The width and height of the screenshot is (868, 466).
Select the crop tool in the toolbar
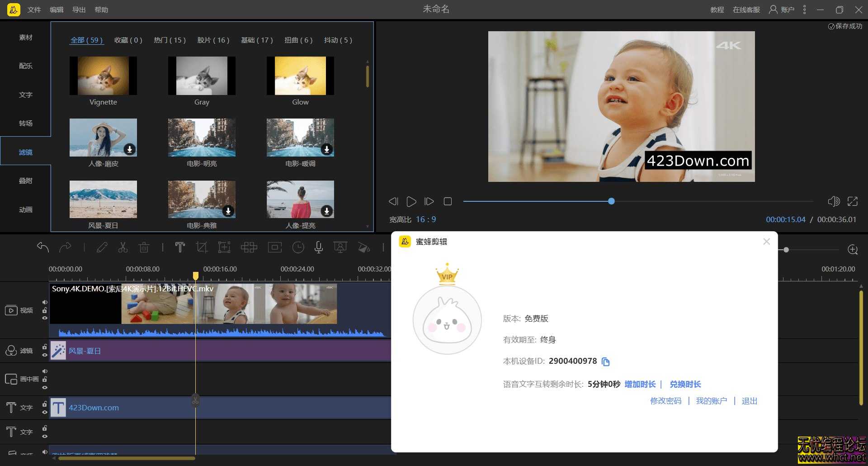202,247
